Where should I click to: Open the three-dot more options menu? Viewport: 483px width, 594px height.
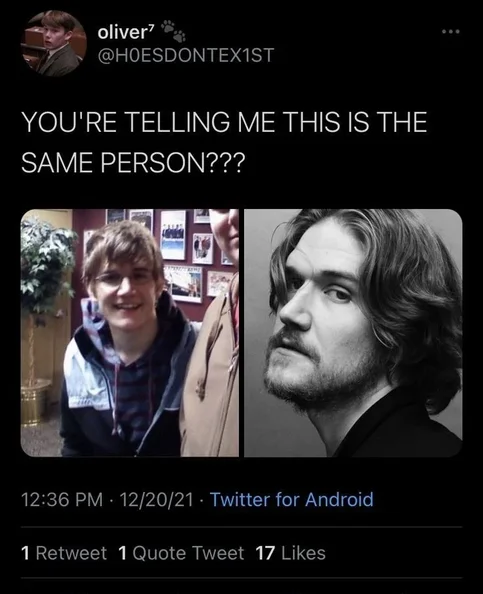coord(451,32)
